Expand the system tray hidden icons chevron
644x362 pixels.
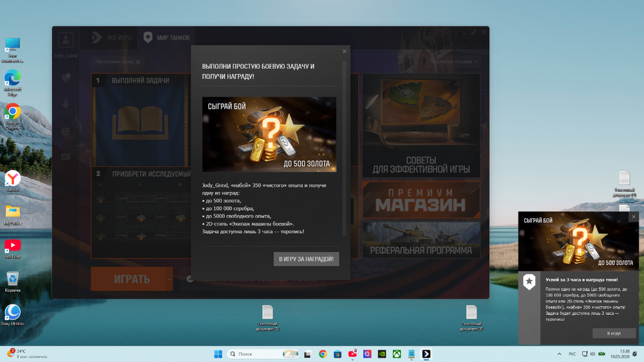pos(559,354)
